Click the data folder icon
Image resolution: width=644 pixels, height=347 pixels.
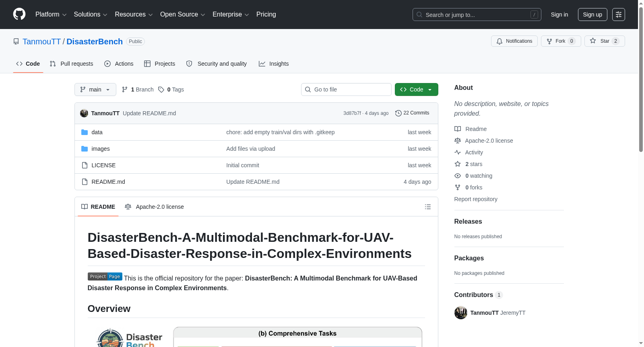click(85, 132)
